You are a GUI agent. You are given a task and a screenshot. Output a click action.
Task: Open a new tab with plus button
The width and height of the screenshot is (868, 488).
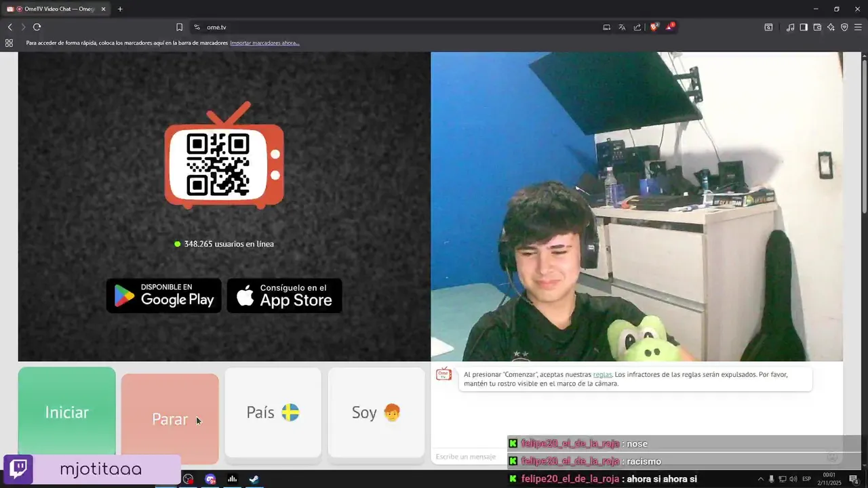[x=120, y=9]
